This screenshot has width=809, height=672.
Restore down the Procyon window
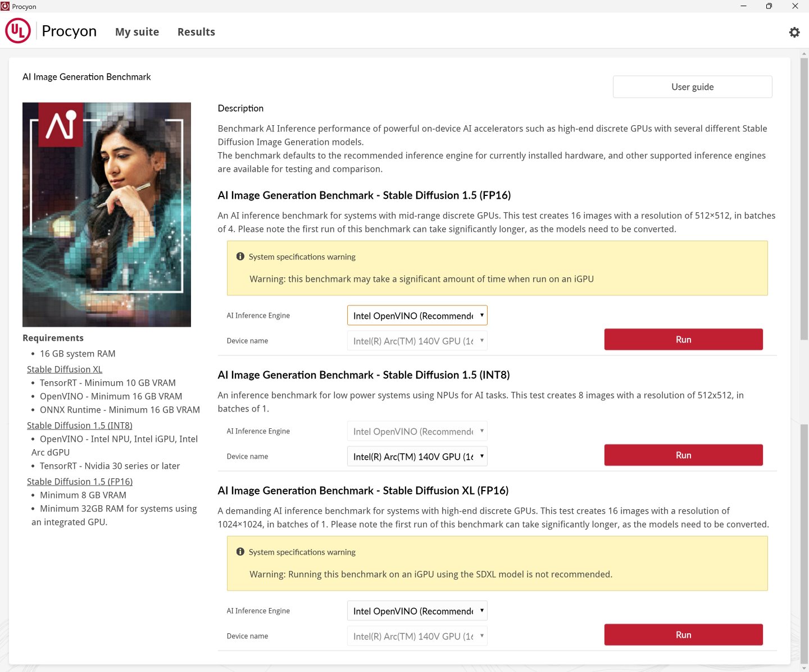coord(769,6)
